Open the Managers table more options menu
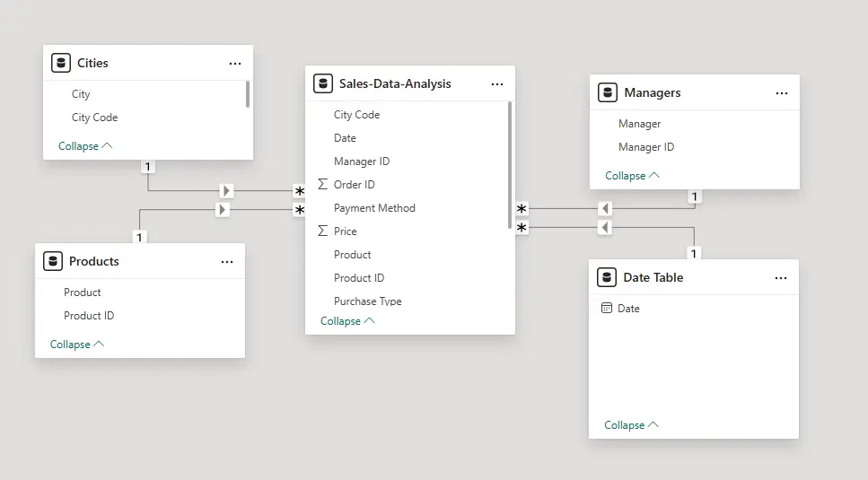Image resolution: width=868 pixels, height=480 pixels. tap(782, 93)
